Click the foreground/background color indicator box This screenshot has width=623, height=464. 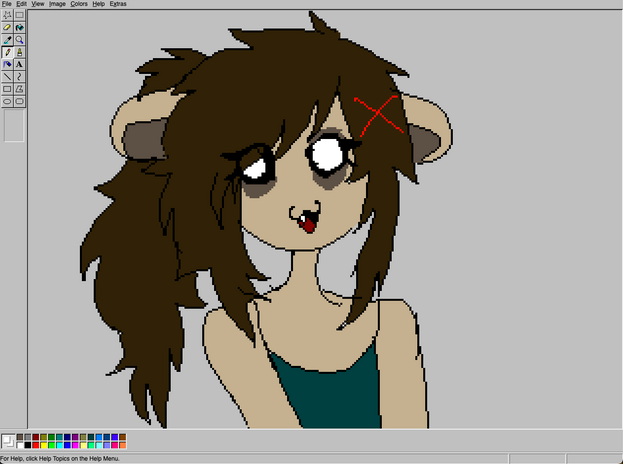click(x=8, y=441)
